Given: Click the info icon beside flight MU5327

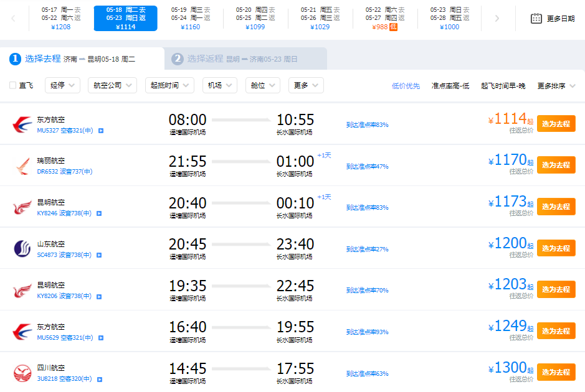Looking at the screenshot, I should pos(101,131).
